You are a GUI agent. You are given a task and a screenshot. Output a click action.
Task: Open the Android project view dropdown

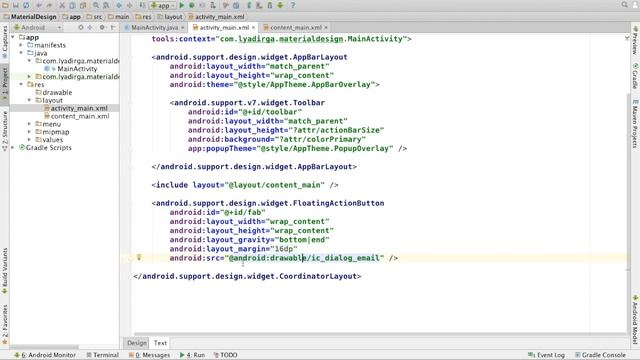pyautogui.click(x=37, y=27)
